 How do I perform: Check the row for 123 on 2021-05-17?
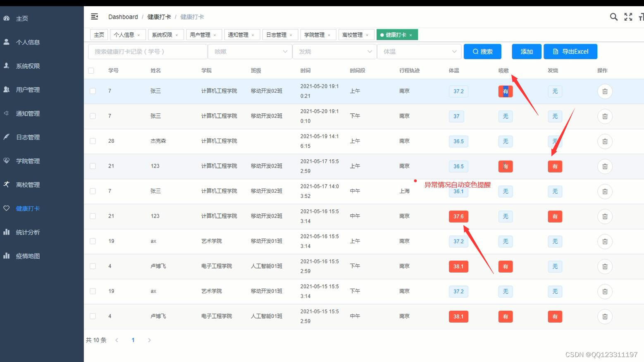pyautogui.click(x=93, y=166)
